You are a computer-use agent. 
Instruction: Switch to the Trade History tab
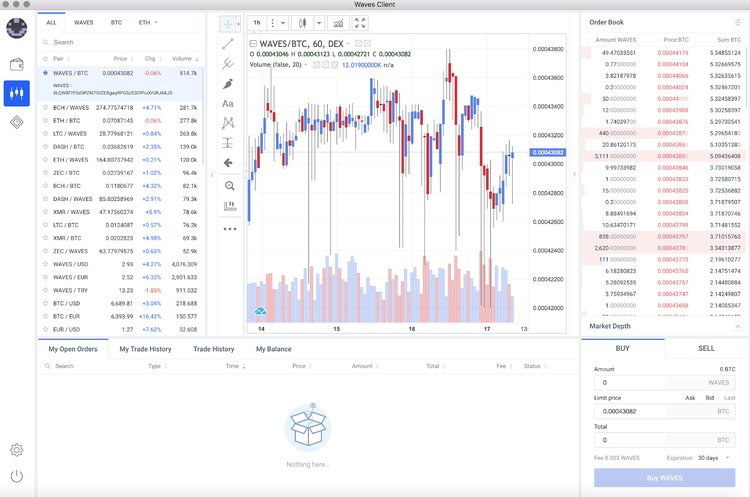click(x=213, y=349)
